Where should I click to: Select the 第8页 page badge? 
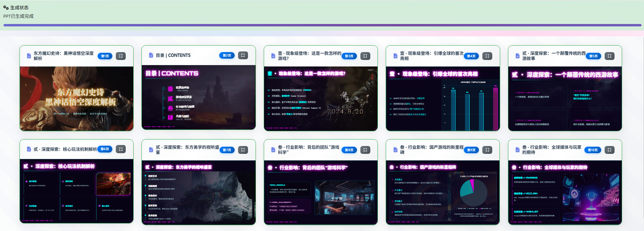point(349,150)
